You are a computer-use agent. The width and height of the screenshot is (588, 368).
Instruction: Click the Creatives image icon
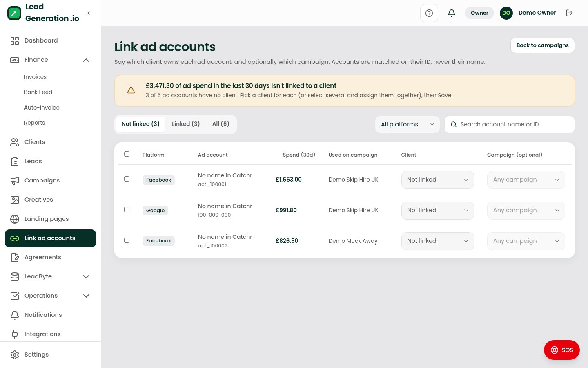click(x=15, y=200)
